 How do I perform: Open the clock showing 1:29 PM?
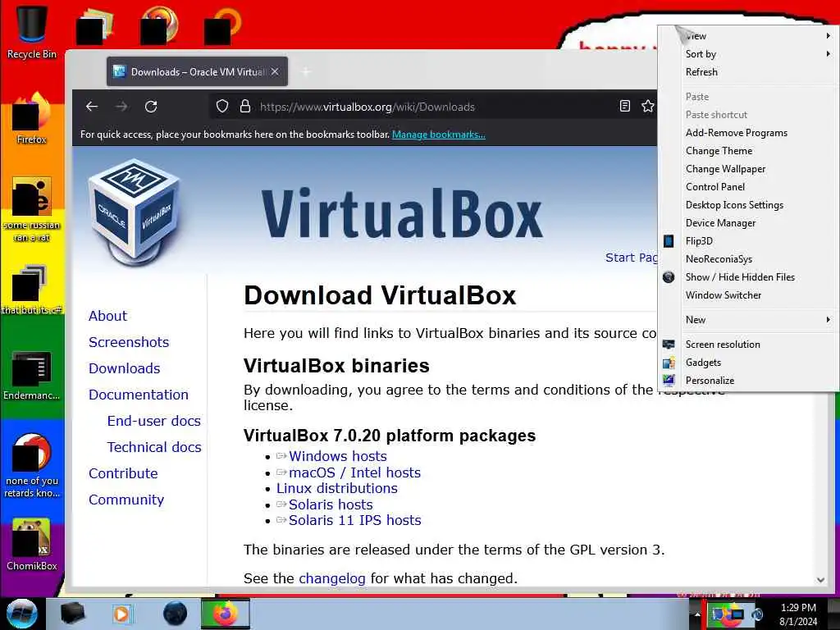798,614
